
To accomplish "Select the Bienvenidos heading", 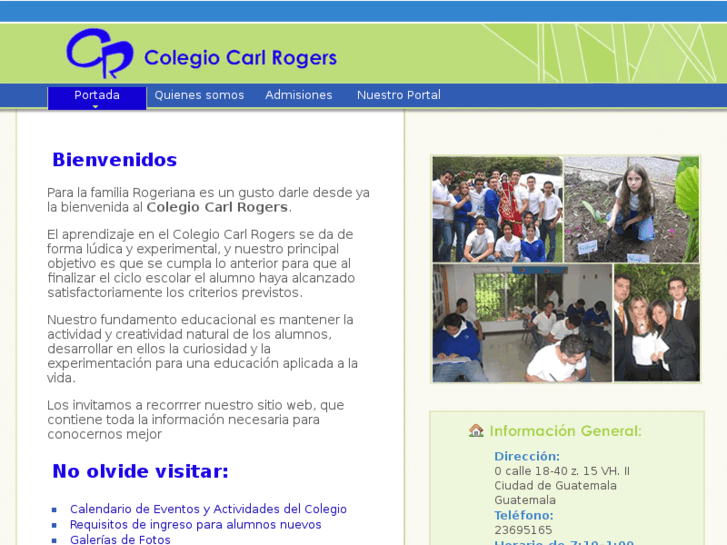I will click(115, 160).
